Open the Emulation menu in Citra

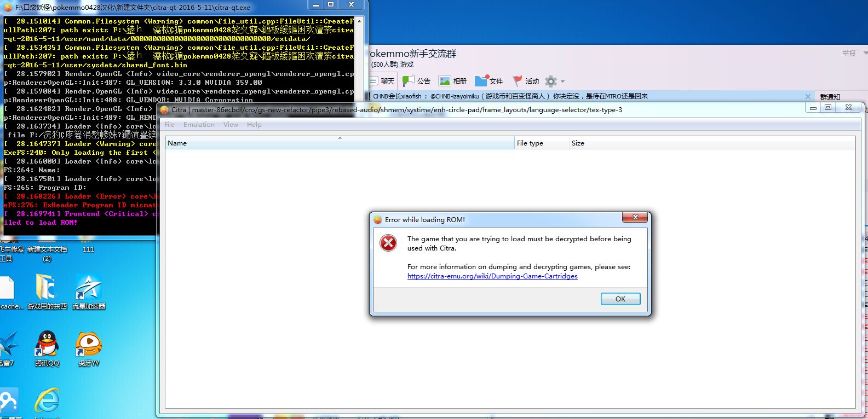pyautogui.click(x=199, y=125)
